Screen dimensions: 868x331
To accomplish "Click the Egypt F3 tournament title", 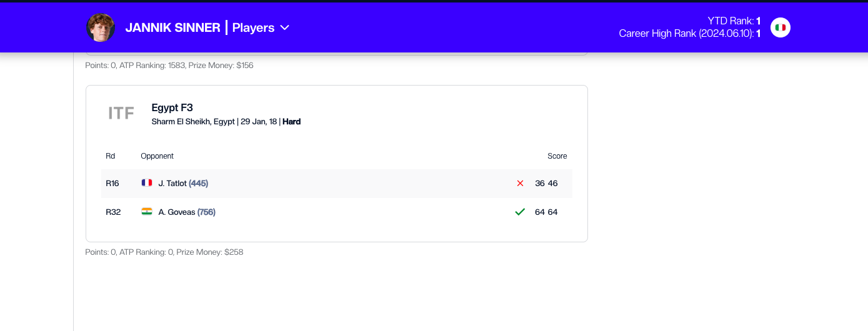I will (x=172, y=107).
